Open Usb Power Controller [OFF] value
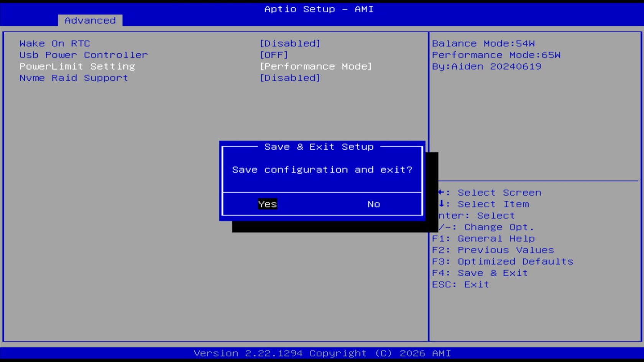Viewport: 644px width, 362px height. click(x=274, y=55)
